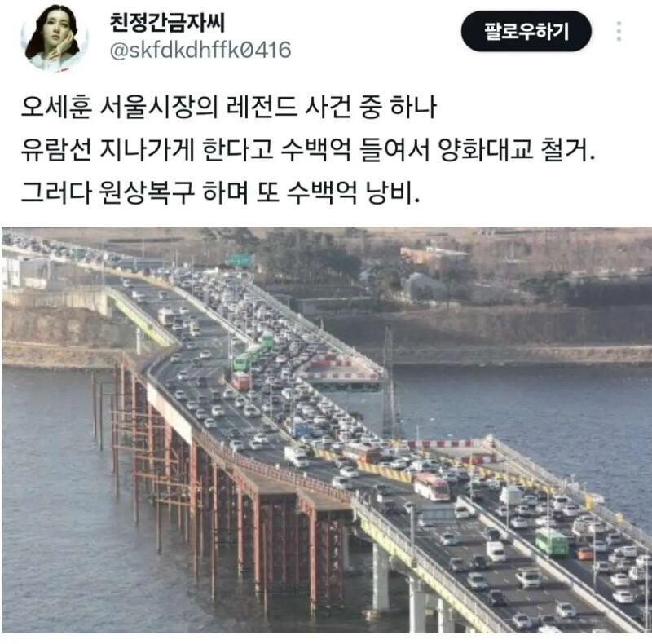Open the profile avatar of 친정간금자씨

click(x=55, y=37)
